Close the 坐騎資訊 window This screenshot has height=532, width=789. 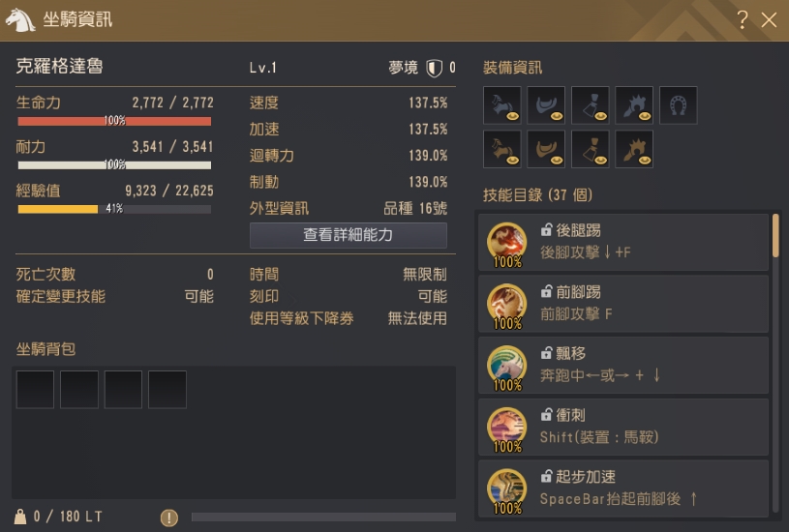click(x=769, y=20)
